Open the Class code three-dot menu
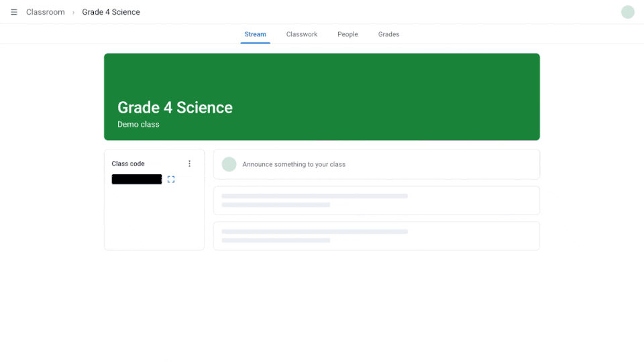This screenshot has height=362, width=644. [x=189, y=164]
